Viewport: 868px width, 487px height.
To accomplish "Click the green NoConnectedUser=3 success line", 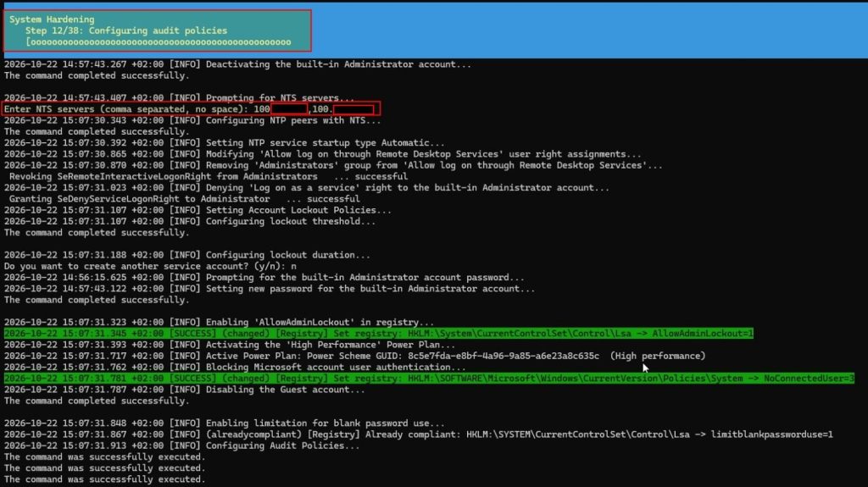I will point(429,379).
